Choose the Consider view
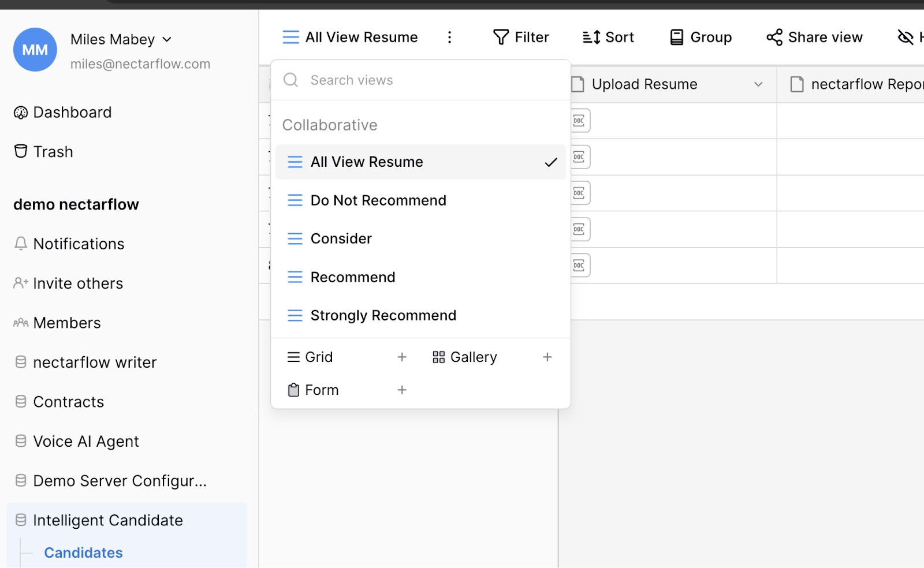The width and height of the screenshot is (924, 568). pos(341,239)
